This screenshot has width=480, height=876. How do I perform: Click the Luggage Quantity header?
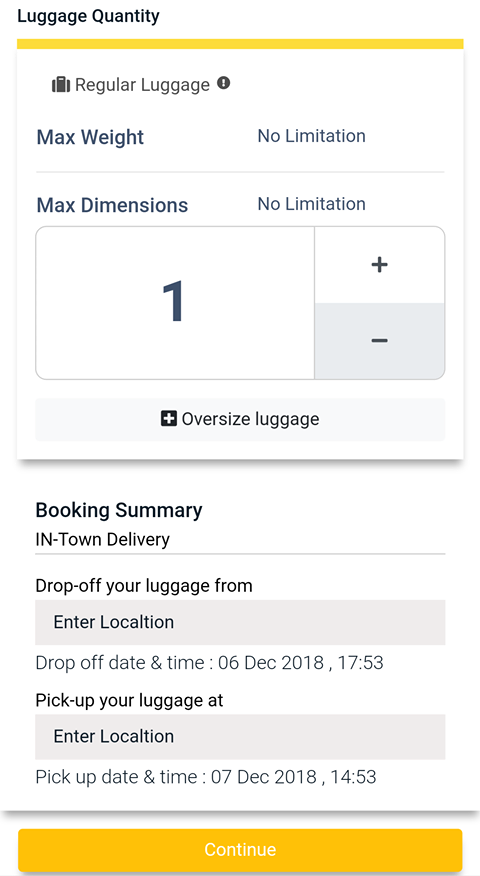point(88,16)
